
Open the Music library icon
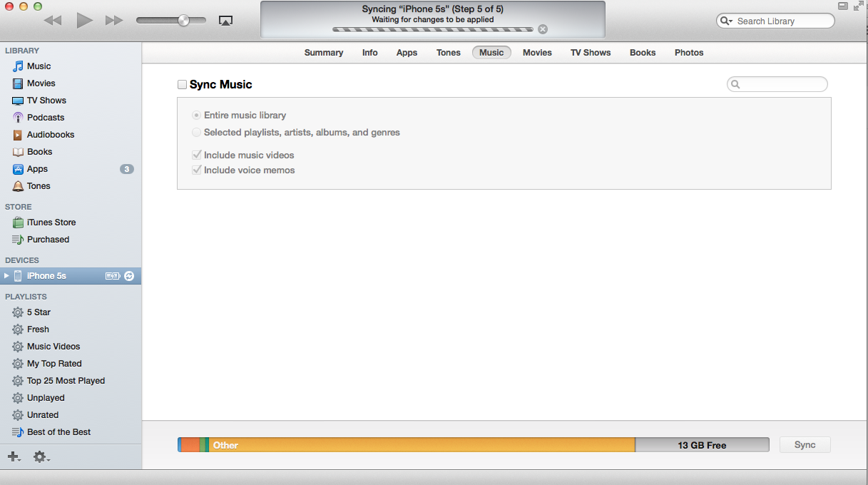click(x=18, y=66)
